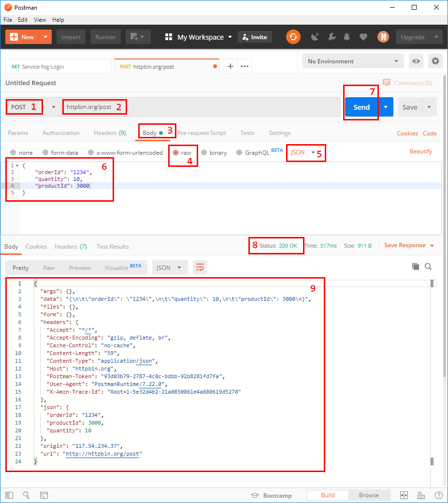
Task: Expand the No Environment dropdown
Action: point(353,61)
